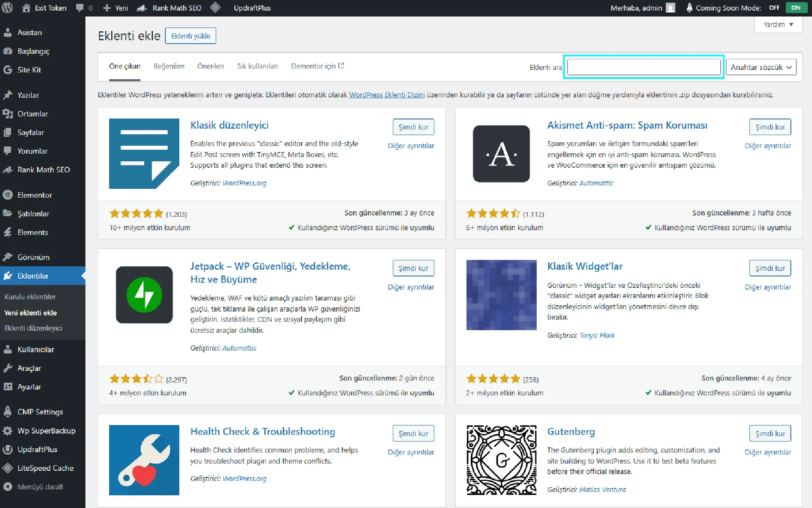Install Klasik düzenleyici with Şimdi kur
The height and width of the screenshot is (508, 812).
pos(413,127)
